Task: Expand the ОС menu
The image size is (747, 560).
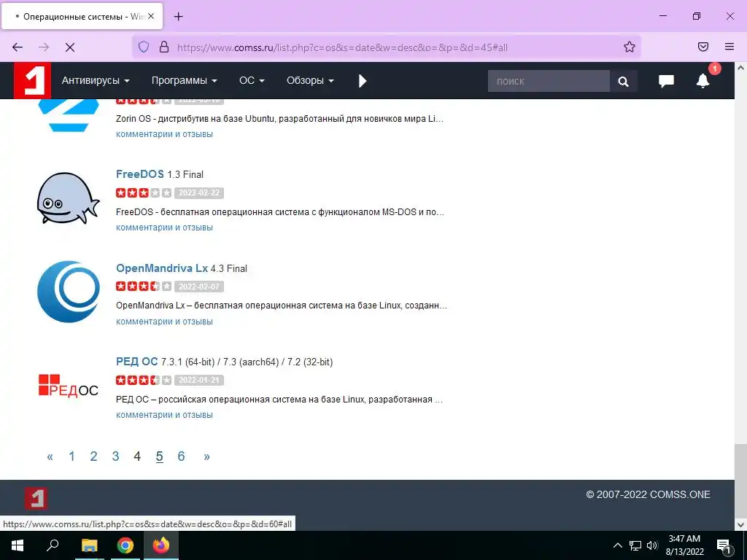Action: tap(252, 80)
